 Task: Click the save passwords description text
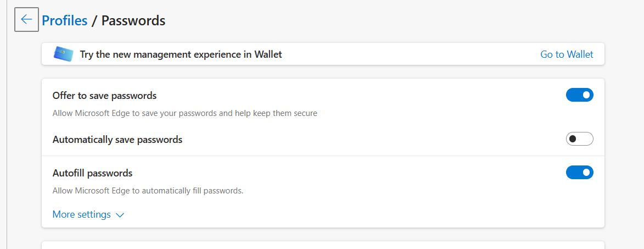184,113
